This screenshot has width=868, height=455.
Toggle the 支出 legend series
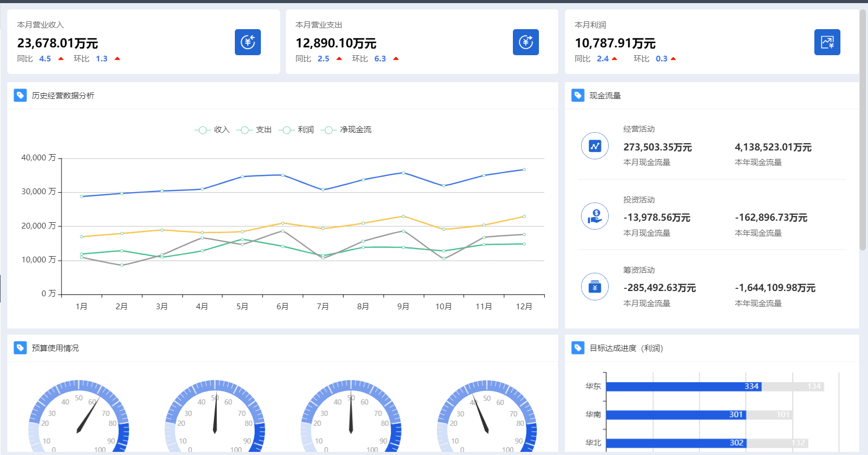tap(254, 130)
